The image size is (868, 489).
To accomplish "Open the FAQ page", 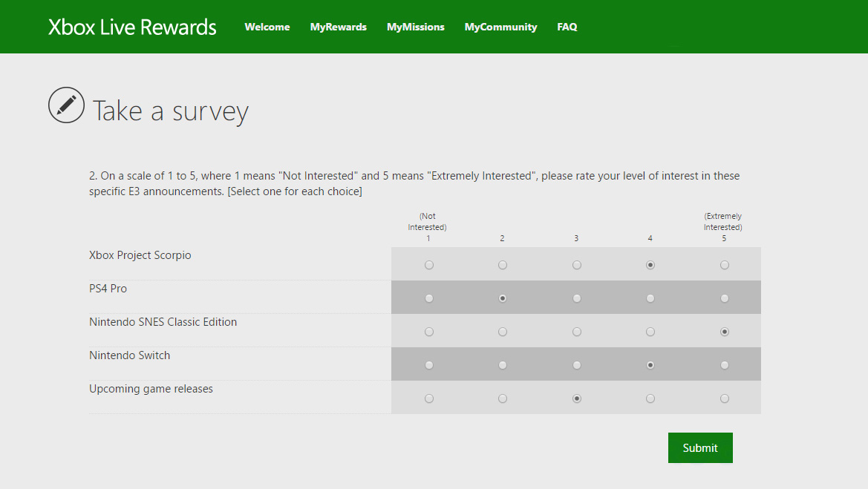I will [567, 27].
